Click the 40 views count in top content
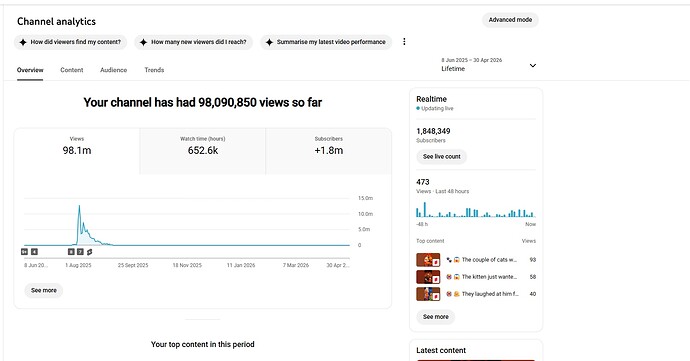Screen dimensions: 690x361 [x=532, y=294]
